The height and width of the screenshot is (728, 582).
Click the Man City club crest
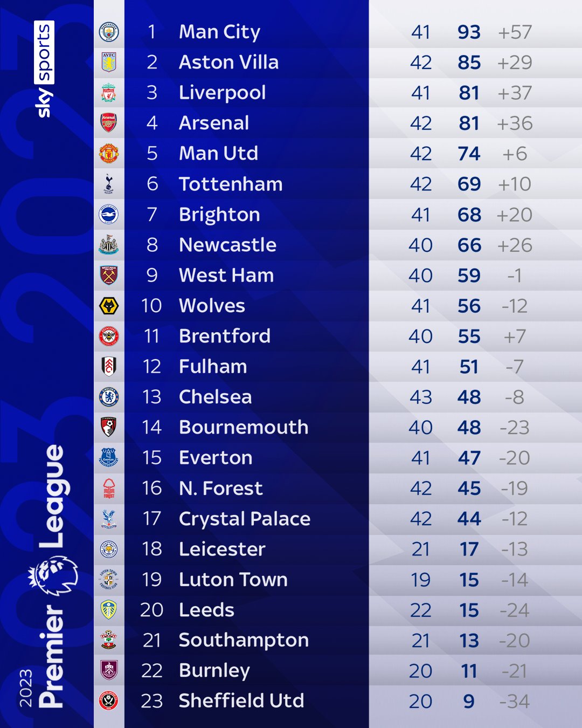[x=109, y=32]
